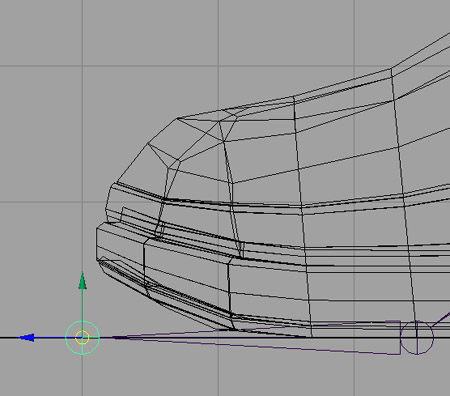Click the vertical purple line inside the purple circle

tap(417, 338)
